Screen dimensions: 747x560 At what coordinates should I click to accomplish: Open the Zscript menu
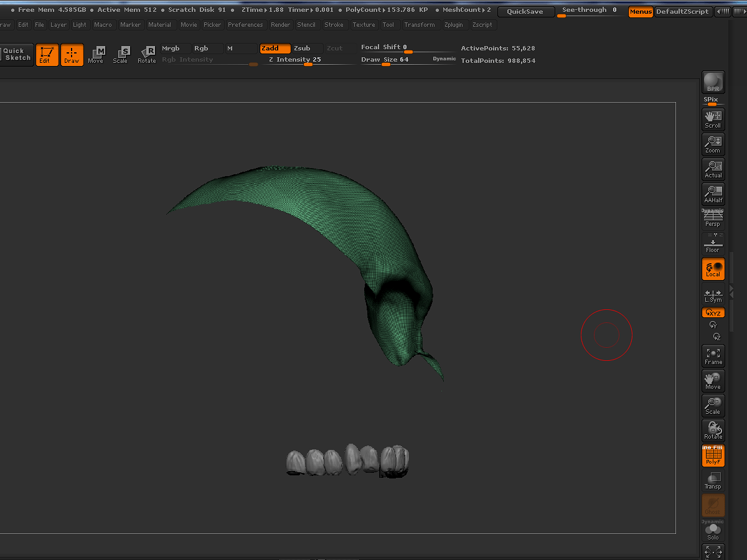click(x=482, y=25)
